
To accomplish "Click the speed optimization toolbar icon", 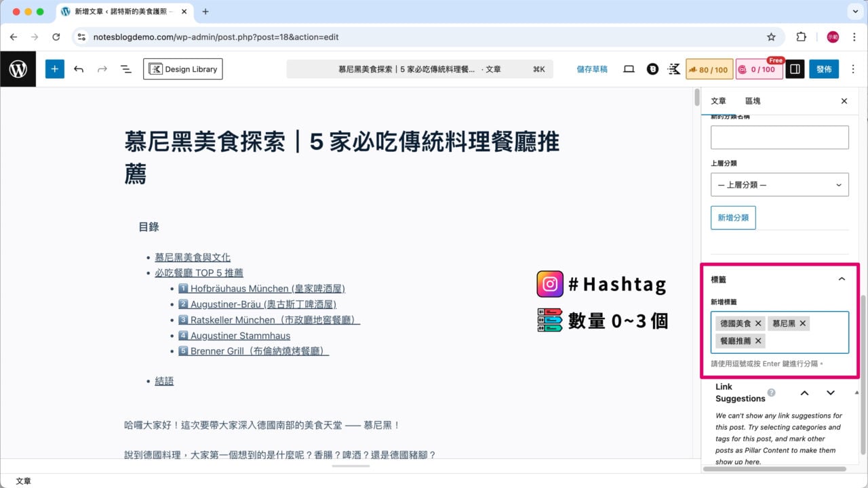I will pyautogui.click(x=673, y=68).
